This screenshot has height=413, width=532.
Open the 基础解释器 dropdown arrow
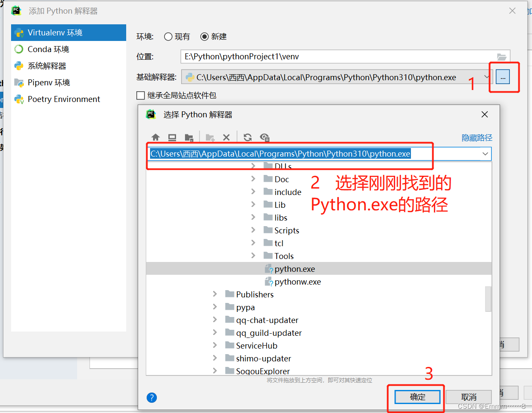(486, 77)
